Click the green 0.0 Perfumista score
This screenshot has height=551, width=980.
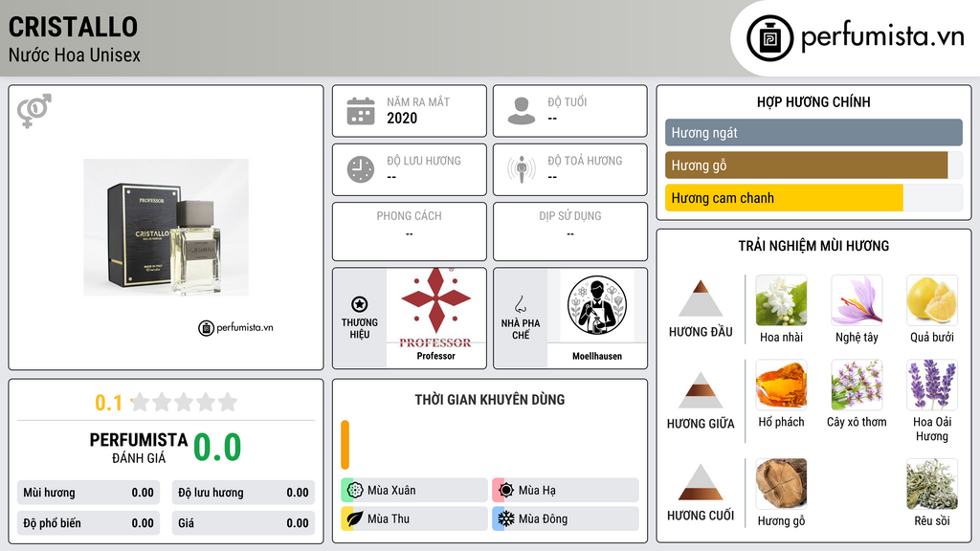point(217,448)
